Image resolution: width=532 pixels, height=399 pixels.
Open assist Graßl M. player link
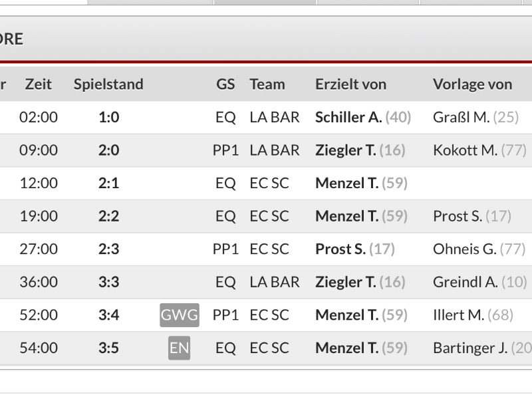[462, 117]
